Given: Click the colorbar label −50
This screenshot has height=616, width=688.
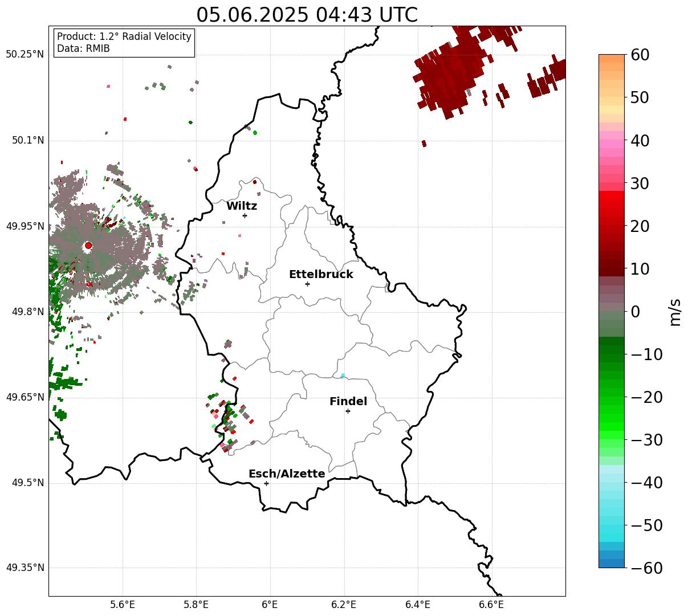Looking at the screenshot, I should pyautogui.click(x=647, y=525).
